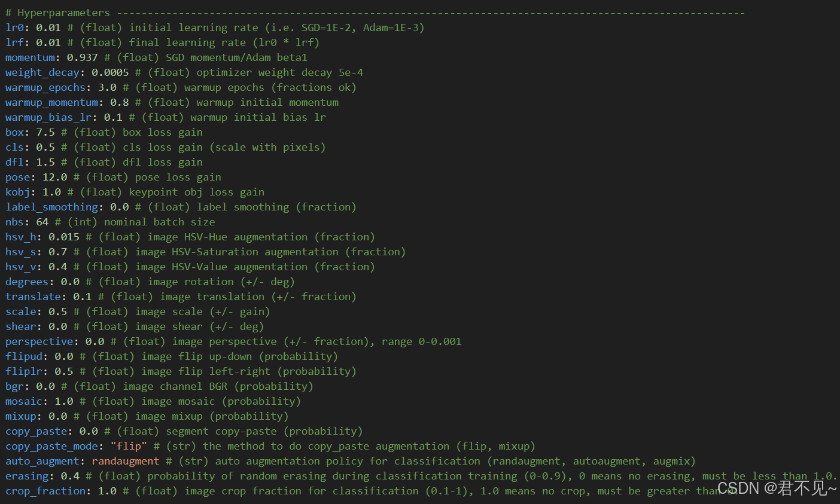The image size is (840, 504).
Task: Place cursor on the translate key
Action: click(33, 297)
